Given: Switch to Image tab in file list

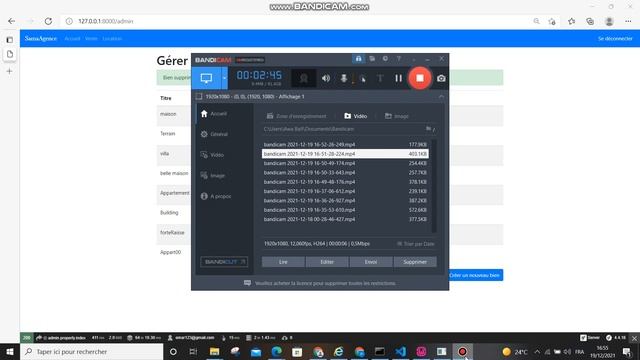Looking at the screenshot, I should (396, 116).
